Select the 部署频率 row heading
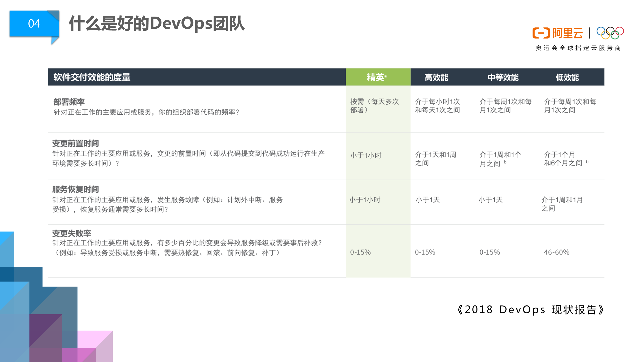Viewport: 644px width, 362px height. 69,102
